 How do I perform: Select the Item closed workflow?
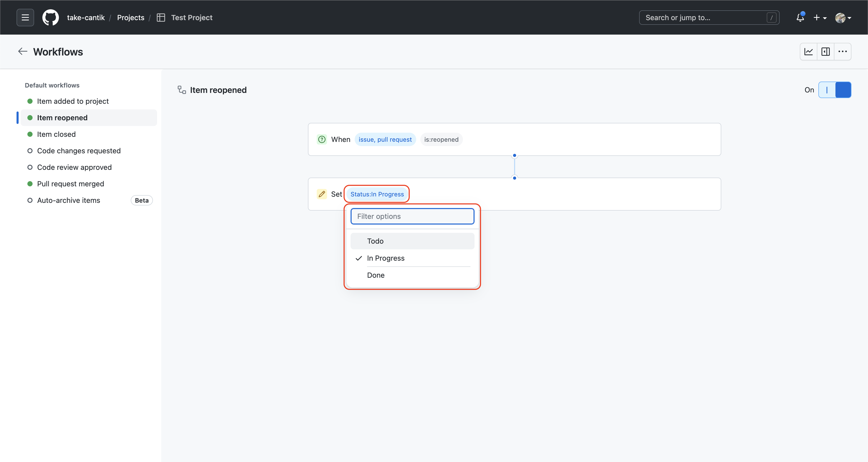click(x=56, y=134)
